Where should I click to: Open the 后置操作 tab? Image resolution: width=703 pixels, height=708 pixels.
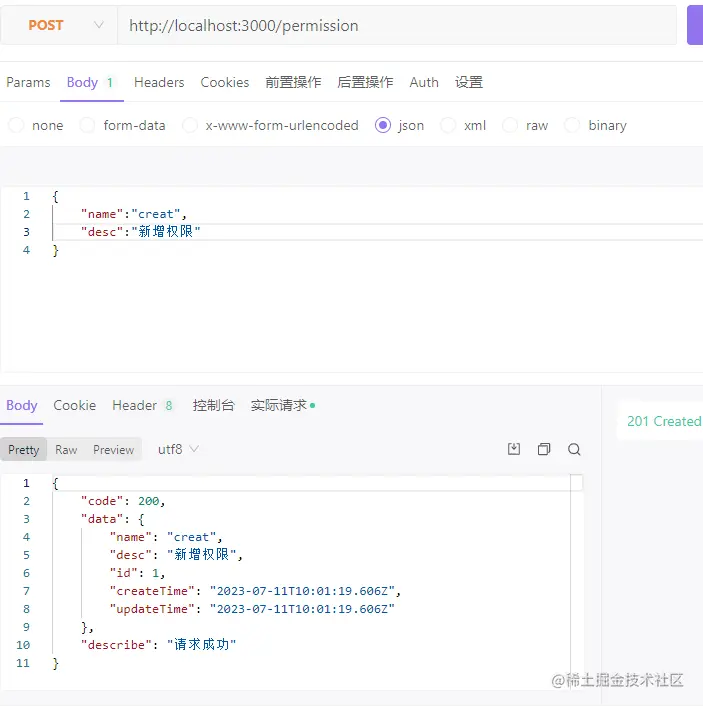[365, 83]
